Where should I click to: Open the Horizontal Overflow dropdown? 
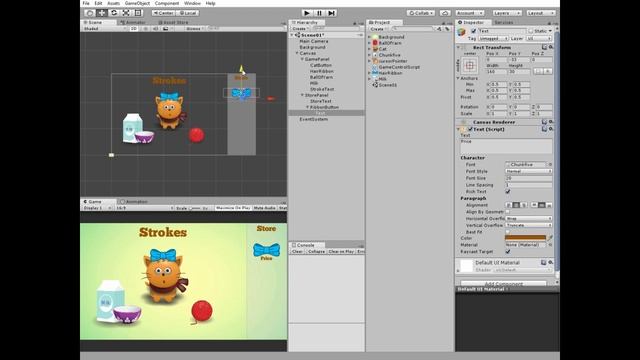(x=528, y=219)
